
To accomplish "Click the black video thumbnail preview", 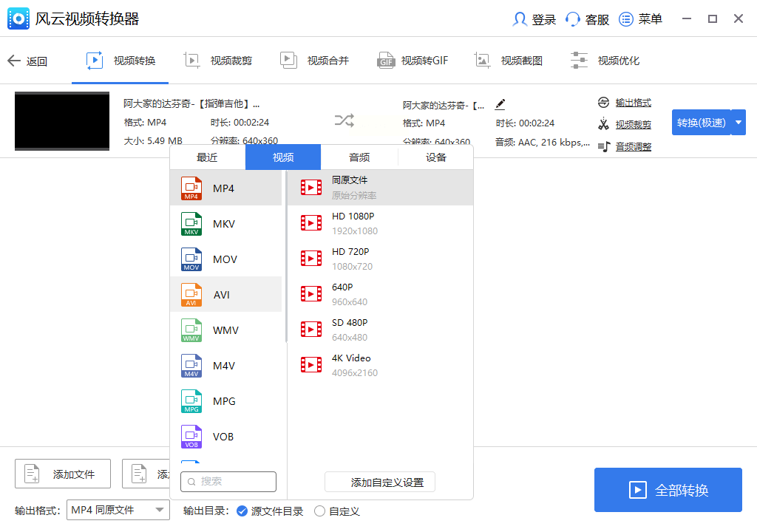I will (x=62, y=121).
